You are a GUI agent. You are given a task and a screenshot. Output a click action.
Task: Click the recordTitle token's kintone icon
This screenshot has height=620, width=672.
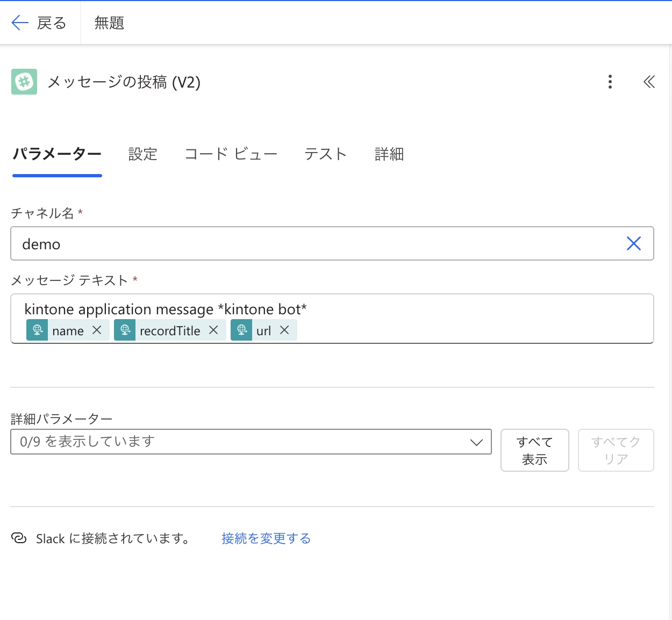(x=125, y=330)
